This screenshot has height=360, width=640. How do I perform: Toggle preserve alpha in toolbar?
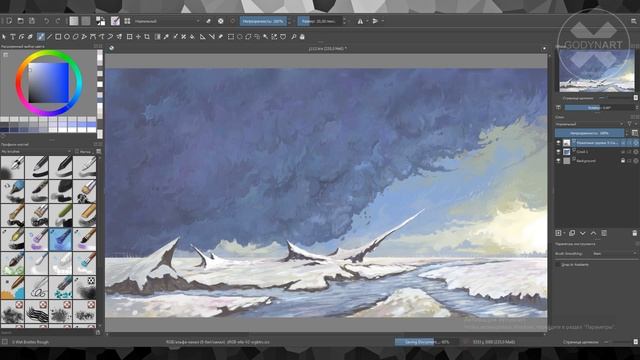coord(220,21)
